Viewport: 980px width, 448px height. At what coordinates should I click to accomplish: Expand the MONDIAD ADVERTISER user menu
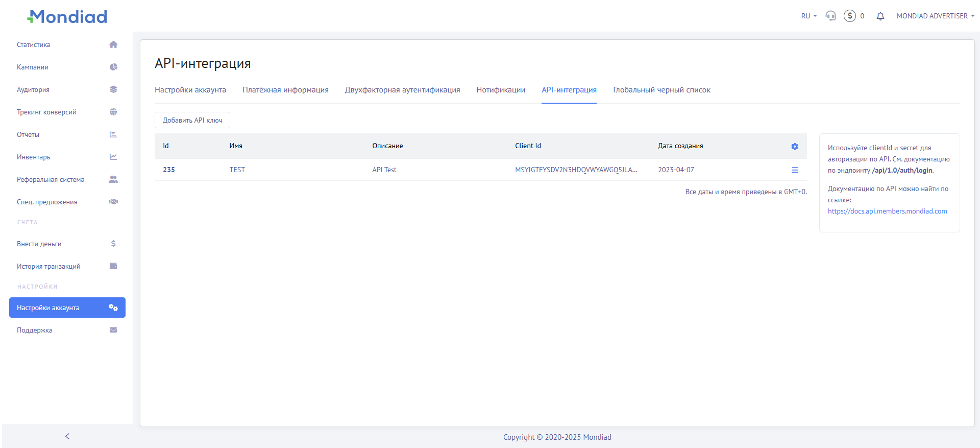click(935, 16)
